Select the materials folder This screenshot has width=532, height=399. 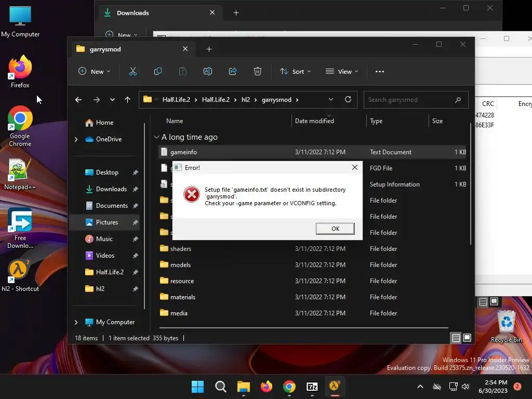click(x=312, y=297)
